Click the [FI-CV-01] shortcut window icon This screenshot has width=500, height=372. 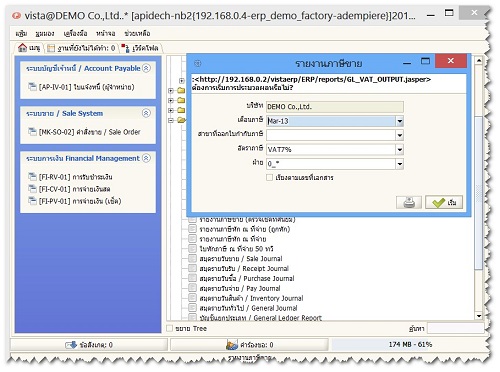[x=32, y=189]
